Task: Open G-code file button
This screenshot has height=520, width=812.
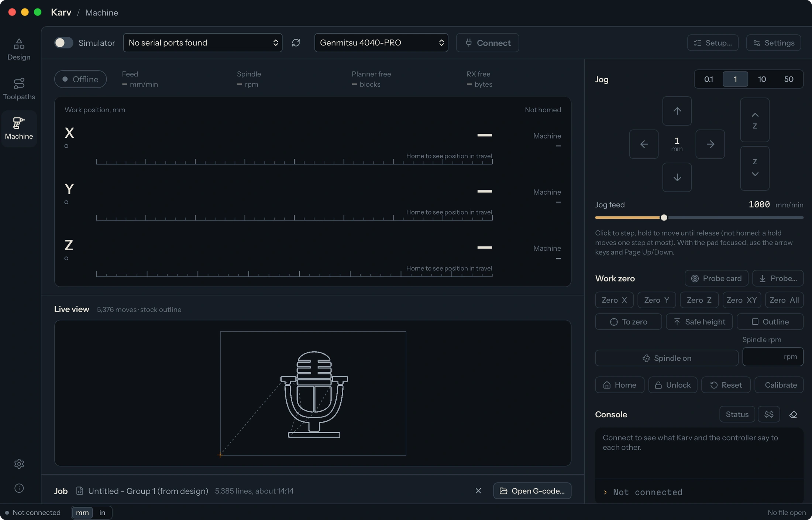Action: click(x=532, y=491)
